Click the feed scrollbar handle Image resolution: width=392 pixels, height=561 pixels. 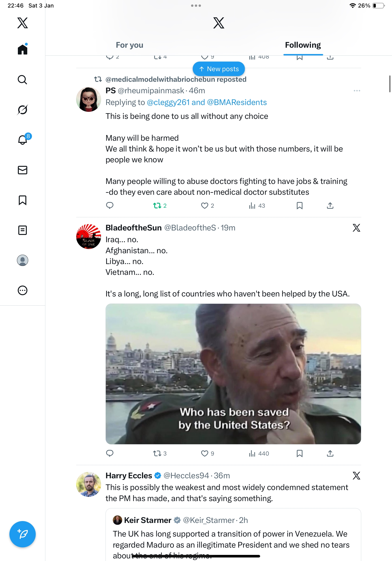coord(390,84)
